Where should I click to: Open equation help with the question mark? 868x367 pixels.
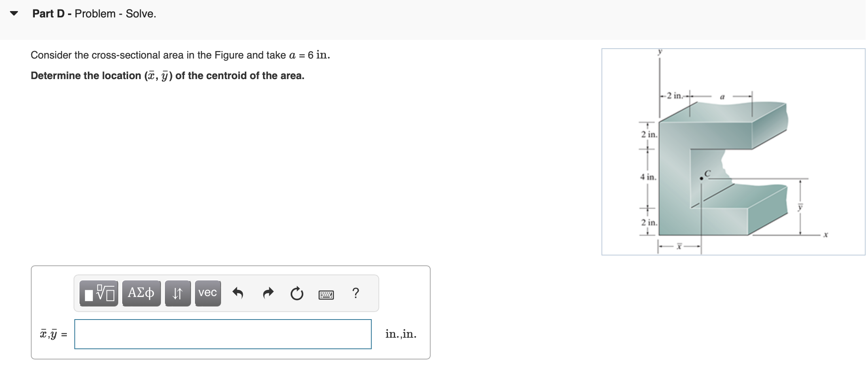tap(356, 293)
